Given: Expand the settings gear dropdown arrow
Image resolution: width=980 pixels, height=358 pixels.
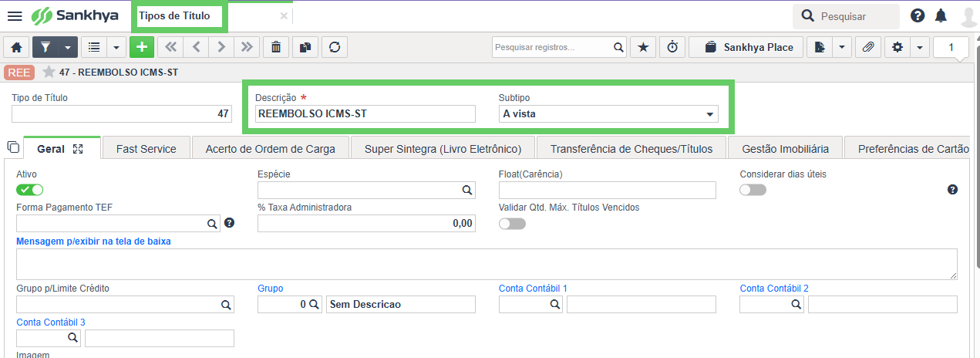Looking at the screenshot, I should pos(920,47).
